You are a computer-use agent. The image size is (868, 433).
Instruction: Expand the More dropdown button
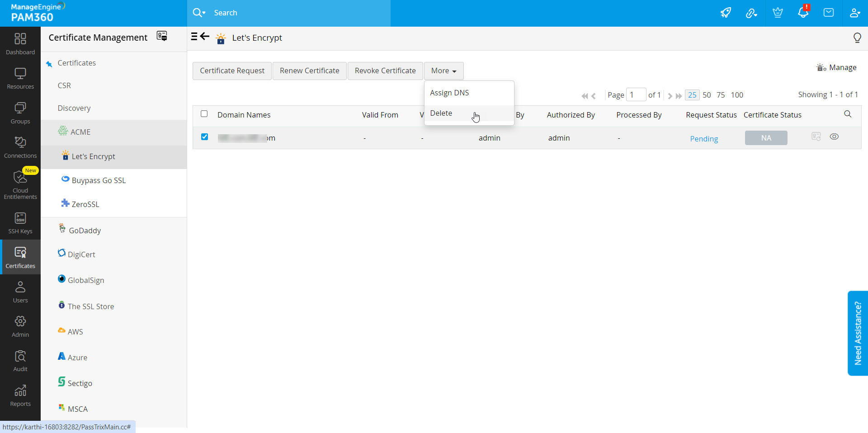tap(443, 71)
